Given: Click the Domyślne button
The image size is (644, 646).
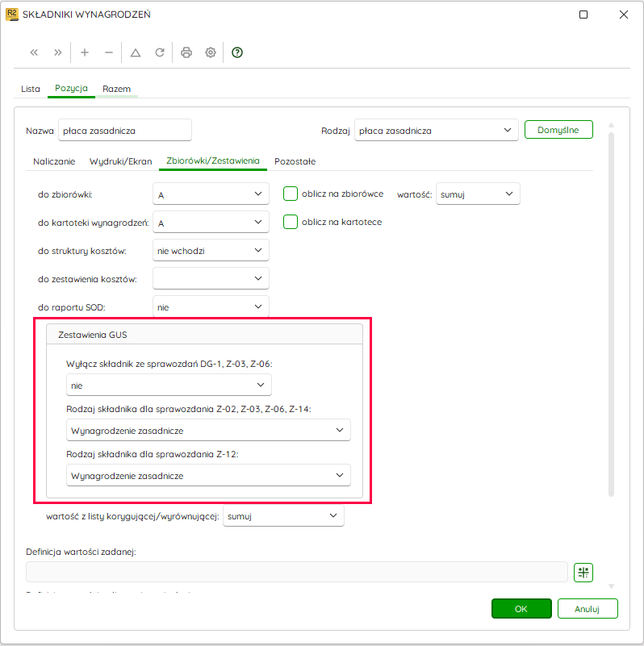Looking at the screenshot, I should pos(558,130).
